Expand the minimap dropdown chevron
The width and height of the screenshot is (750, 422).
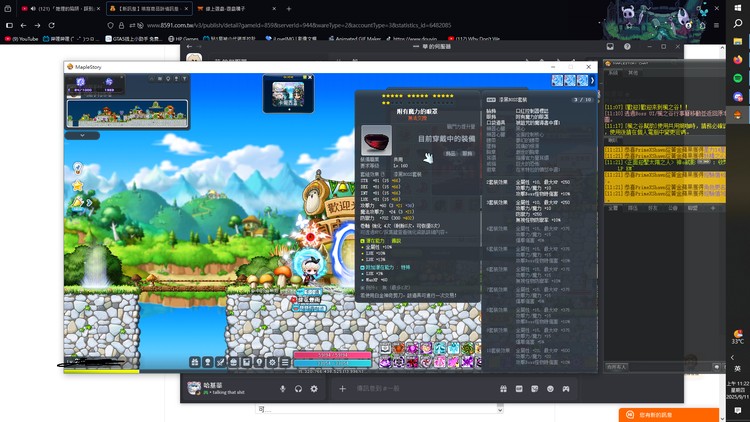coord(82,135)
